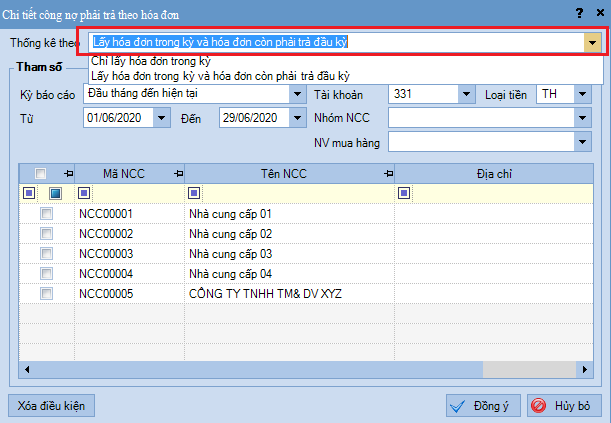Image resolution: width=611 pixels, height=423 pixels.
Task: Sort by Tên NCC column header
Action: tap(284, 174)
